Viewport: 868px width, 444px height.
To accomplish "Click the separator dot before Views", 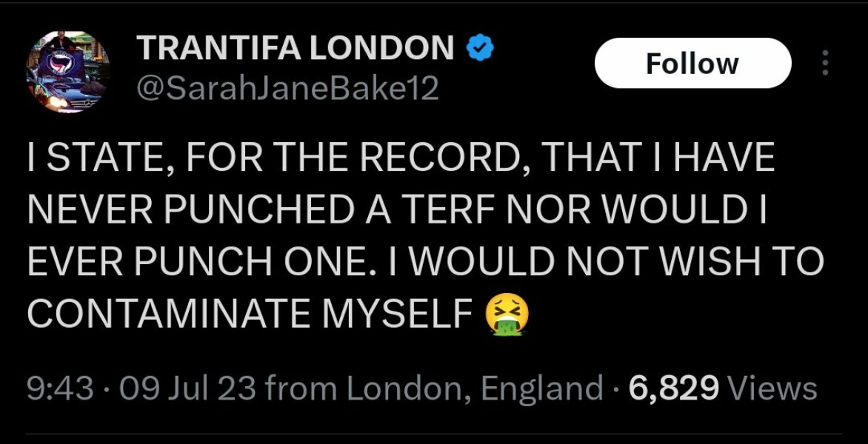I will 617,386.
